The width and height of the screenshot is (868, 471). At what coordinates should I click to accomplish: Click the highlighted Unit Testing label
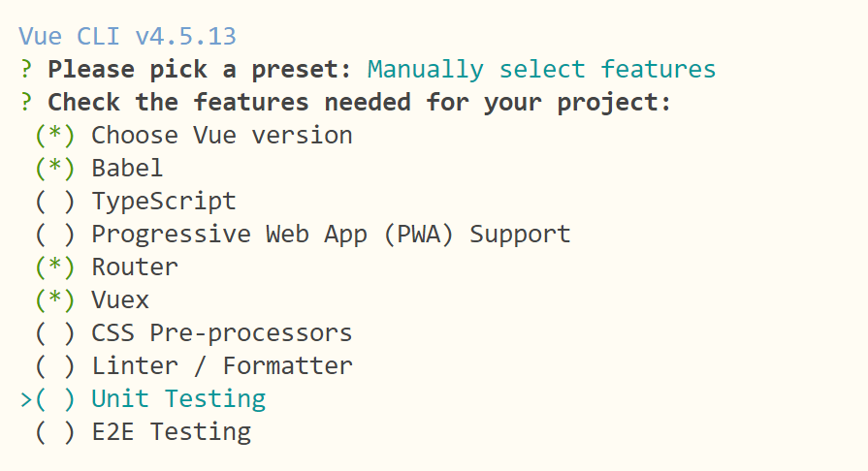click(x=178, y=399)
